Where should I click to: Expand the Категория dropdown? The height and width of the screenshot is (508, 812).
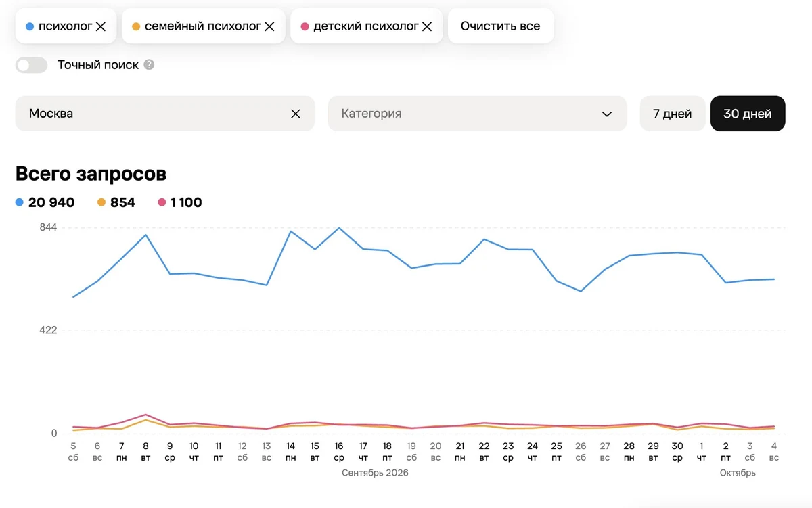tap(477, 114)
